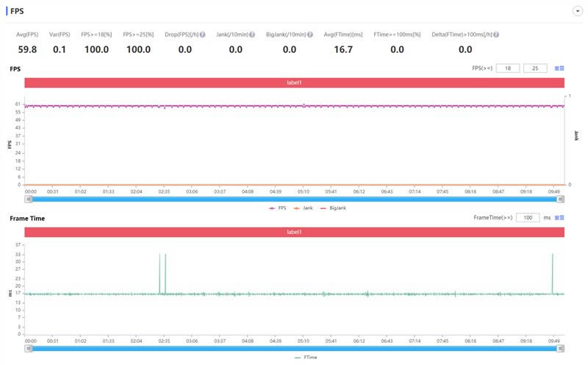
Task: Click the frame time spike near 09:49
Action: (x=553, y=274)
